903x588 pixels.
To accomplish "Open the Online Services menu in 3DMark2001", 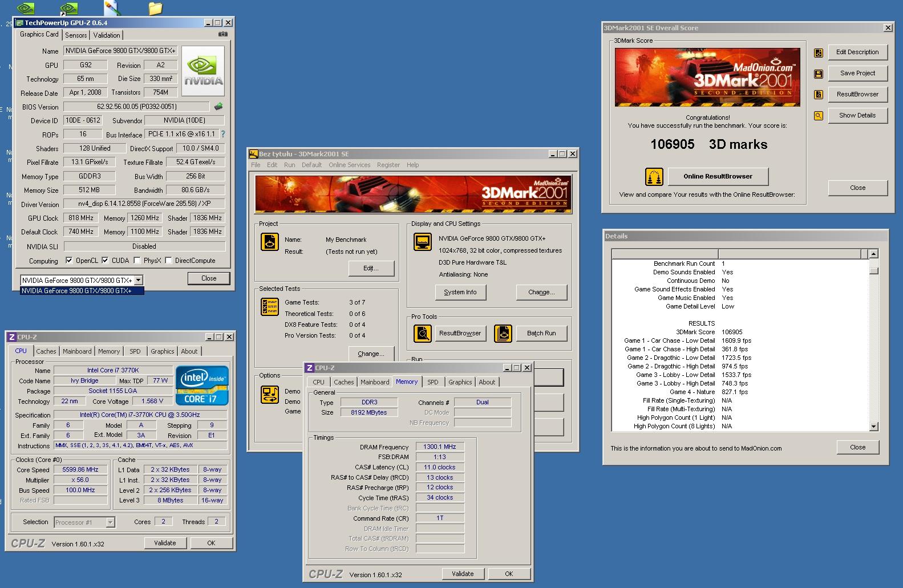I will (x=349, y=165).
